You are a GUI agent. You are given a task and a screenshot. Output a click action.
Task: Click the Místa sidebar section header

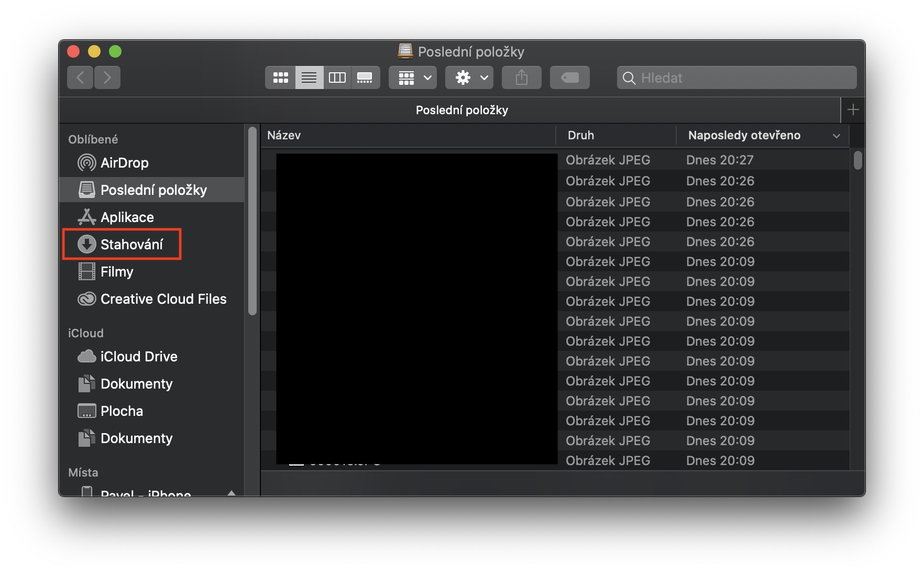tap(83, 472)
